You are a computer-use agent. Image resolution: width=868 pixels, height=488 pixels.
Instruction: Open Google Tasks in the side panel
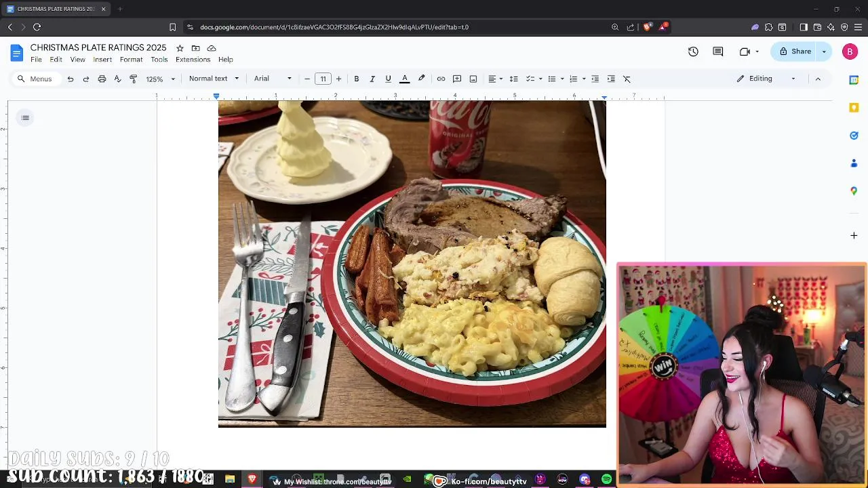[854, 136]
